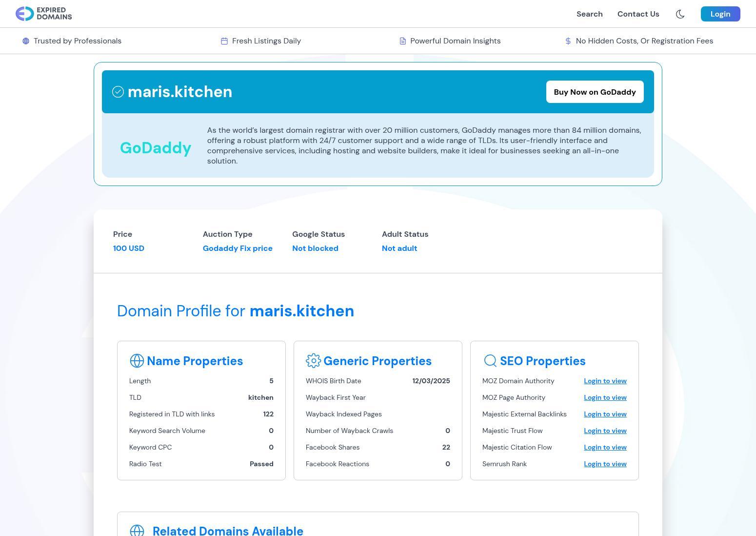Click the Name Properties heading
This screenshot has width=756, height=536.
pos(195,361)
